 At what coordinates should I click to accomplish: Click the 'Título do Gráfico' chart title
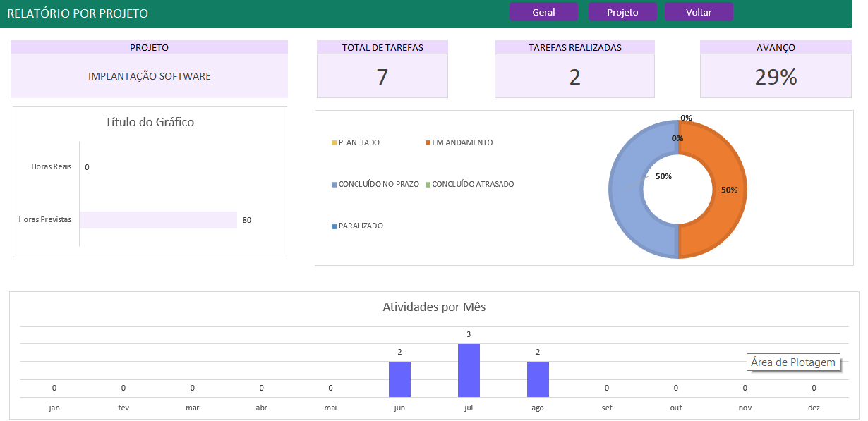[x=150, y=122]
